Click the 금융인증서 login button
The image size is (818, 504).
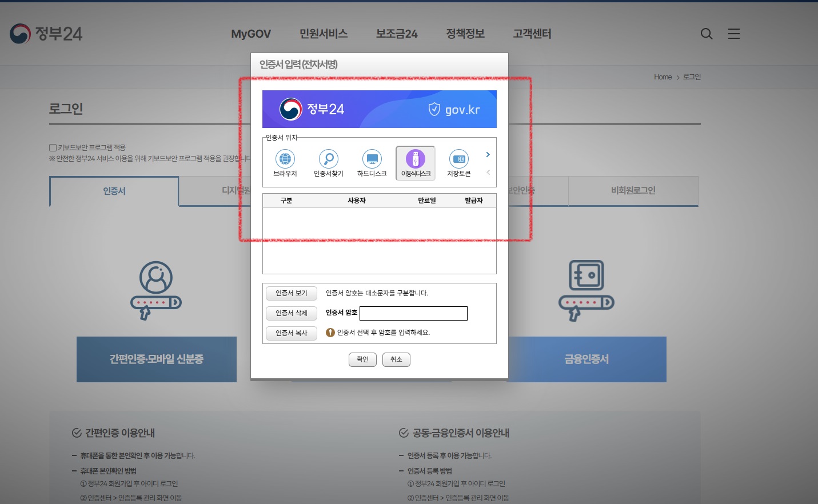tap(586, 359)
